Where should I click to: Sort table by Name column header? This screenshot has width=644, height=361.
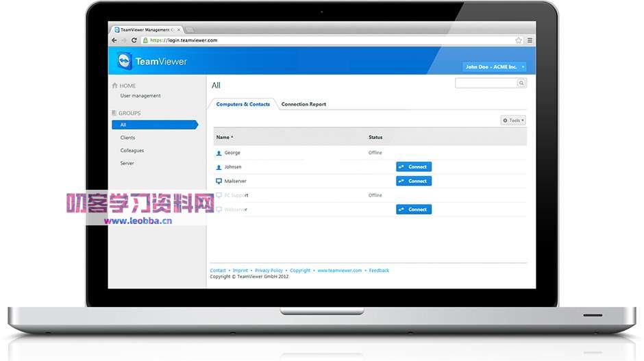point(224,137)
